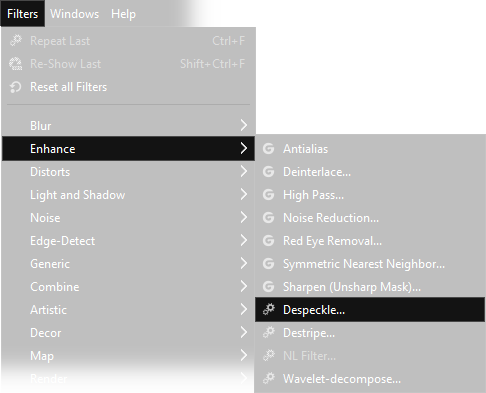Image resolution: width=486 pixels, height=393 pixels.
Task: Click the Enhance submenu chevron
Action: (244, 148)
